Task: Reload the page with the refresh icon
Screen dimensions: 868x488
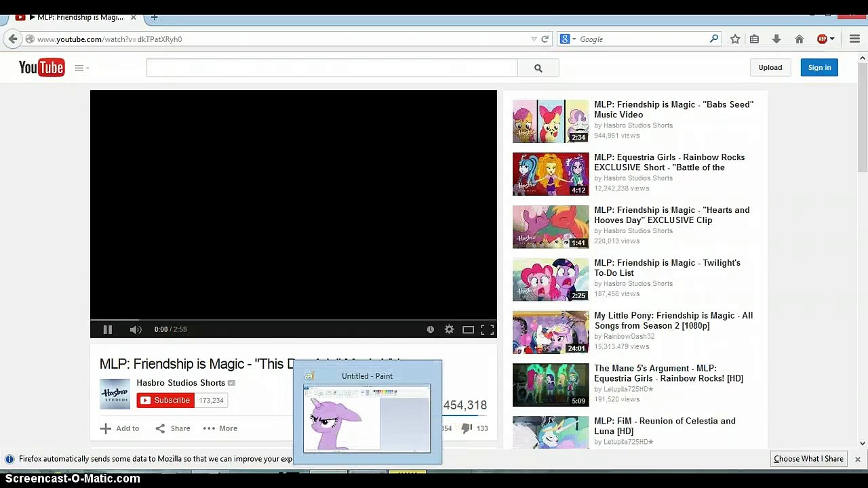Action: 545,39
